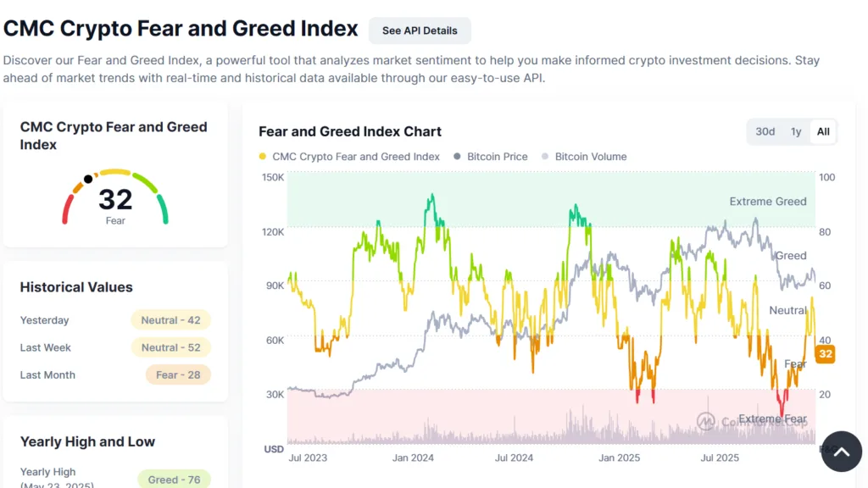The width and height of the screenshot is (868, 488).
Task: Open See API Details
Action: 420,30
